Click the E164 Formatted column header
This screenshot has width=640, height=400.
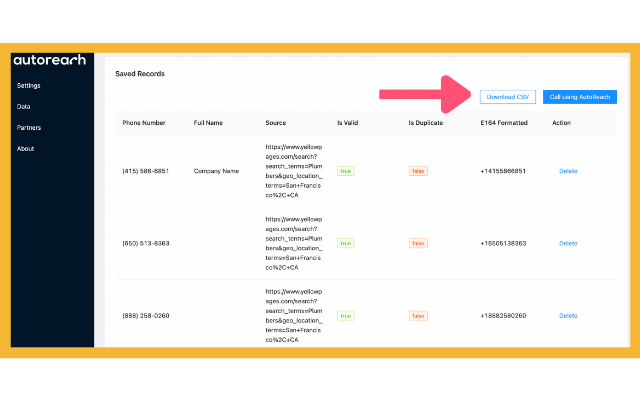pos(504,123)
